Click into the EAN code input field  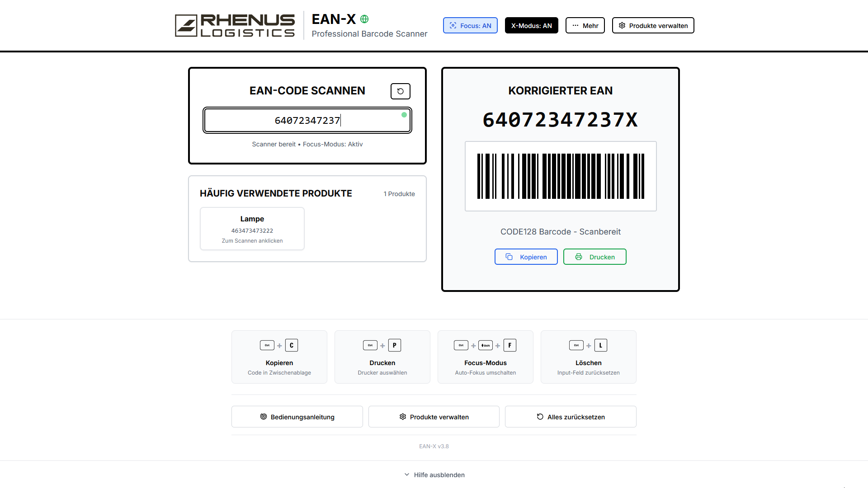point(307,121)
